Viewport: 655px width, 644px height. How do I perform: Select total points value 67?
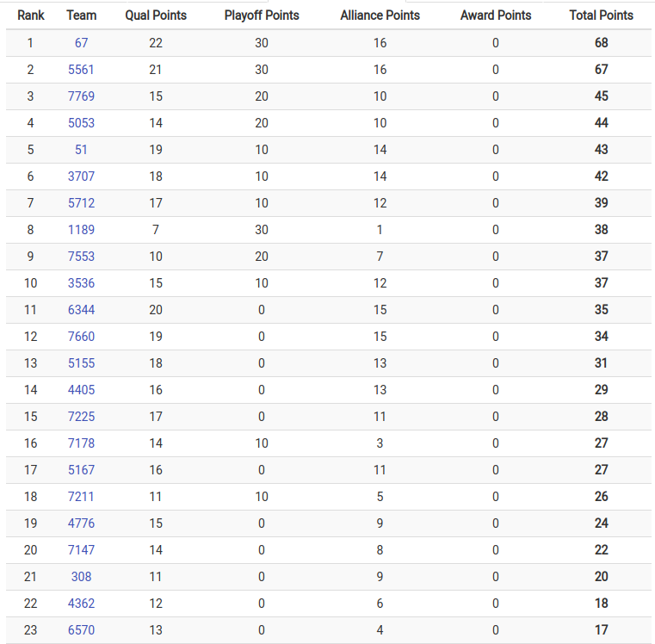click(x=601, y=70)
